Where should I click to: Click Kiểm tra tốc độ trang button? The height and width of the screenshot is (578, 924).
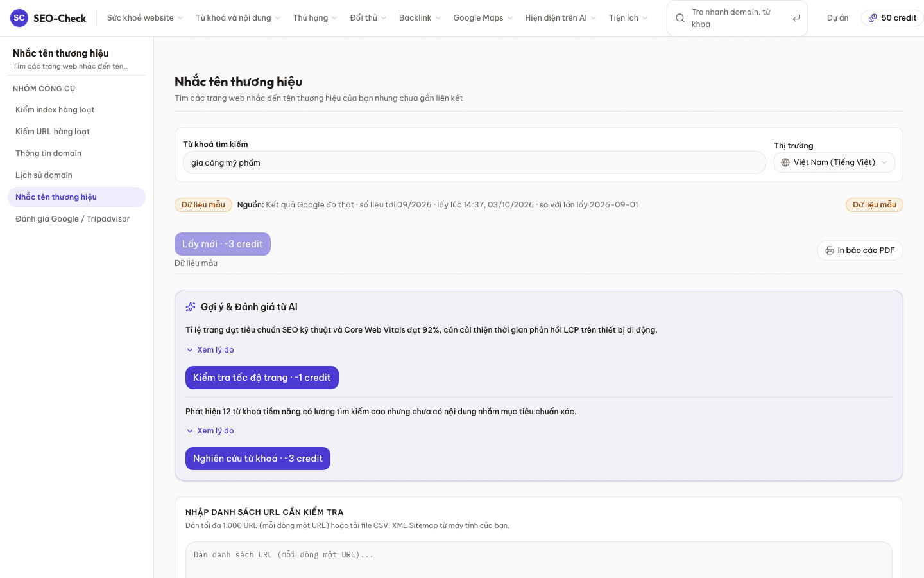[x=262, y=378]
